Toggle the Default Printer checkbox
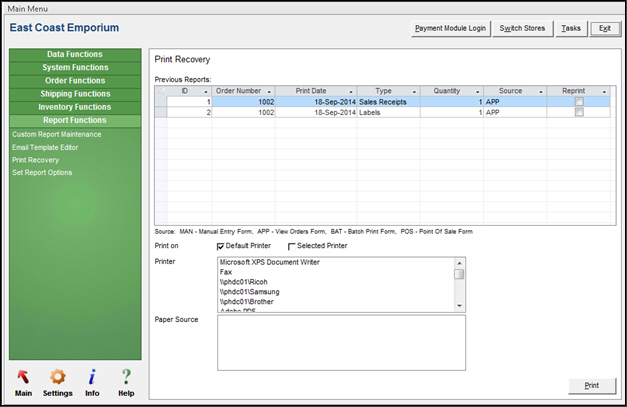Viewport: 627px width, 407px height. tap(221, 246)
